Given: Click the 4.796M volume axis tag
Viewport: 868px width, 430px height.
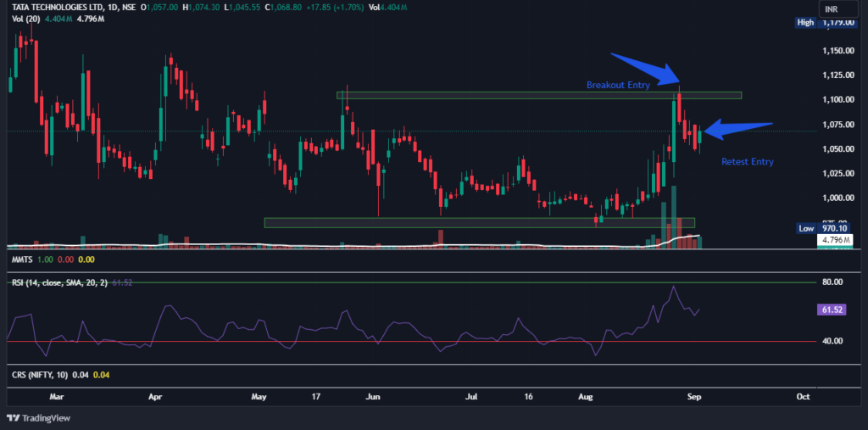Looking at the screenshot, I should [x=832, y=241].
